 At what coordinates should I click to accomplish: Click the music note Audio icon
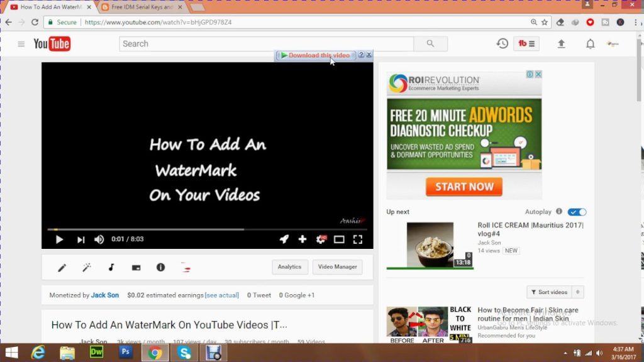[111, 268]
